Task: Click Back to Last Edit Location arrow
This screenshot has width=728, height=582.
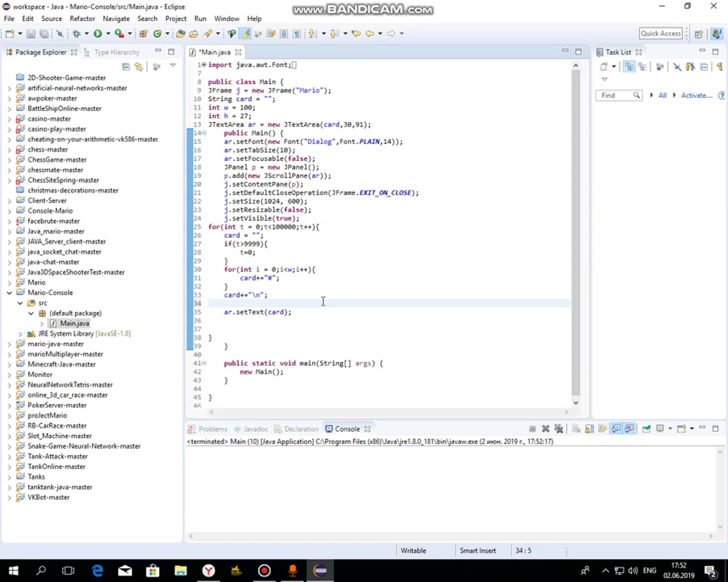Action: pos(356,33)
